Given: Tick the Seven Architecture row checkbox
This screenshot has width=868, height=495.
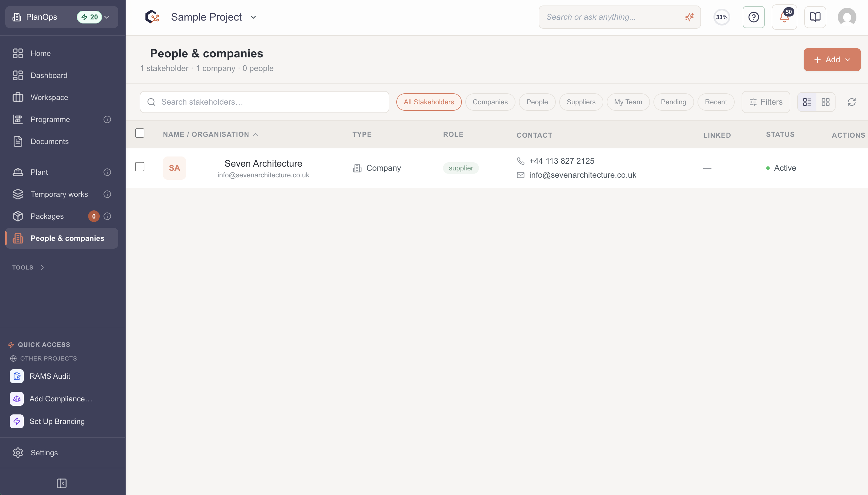Looking at the screenshot, I should coord(140,167).
